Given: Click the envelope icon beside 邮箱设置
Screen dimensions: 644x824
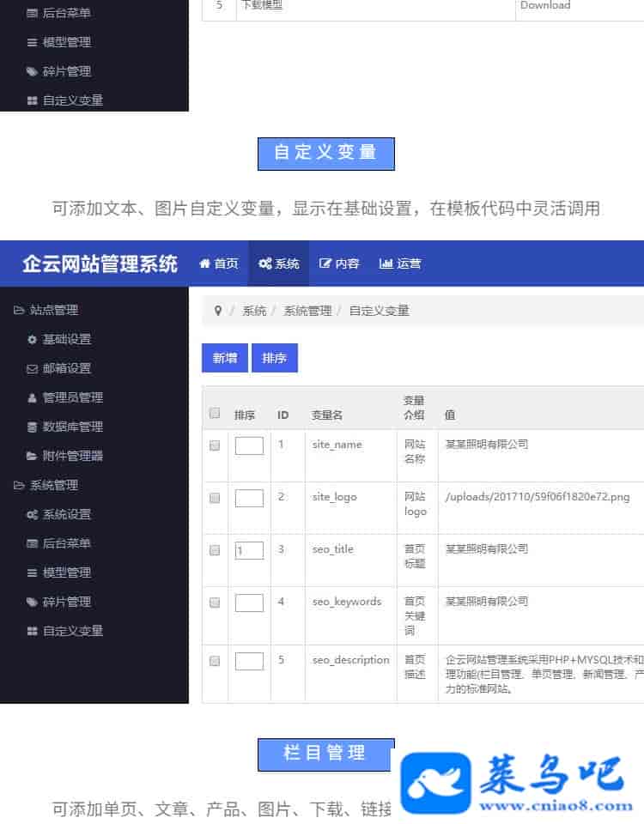Looking at the screenshot, I should [33, 369].
